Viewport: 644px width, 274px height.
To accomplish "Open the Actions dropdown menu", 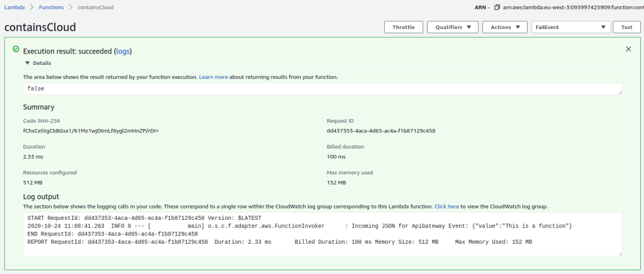I will point(505,27).
